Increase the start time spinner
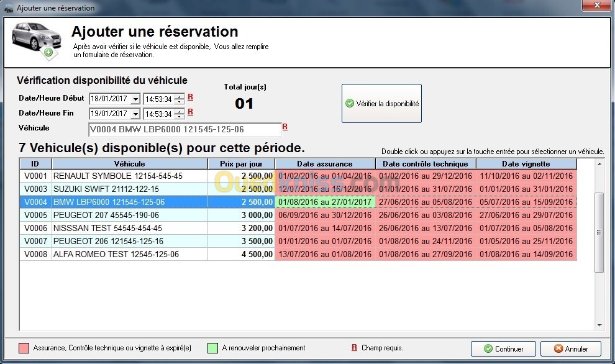615x364 pixels. click(x=180, y=96)
